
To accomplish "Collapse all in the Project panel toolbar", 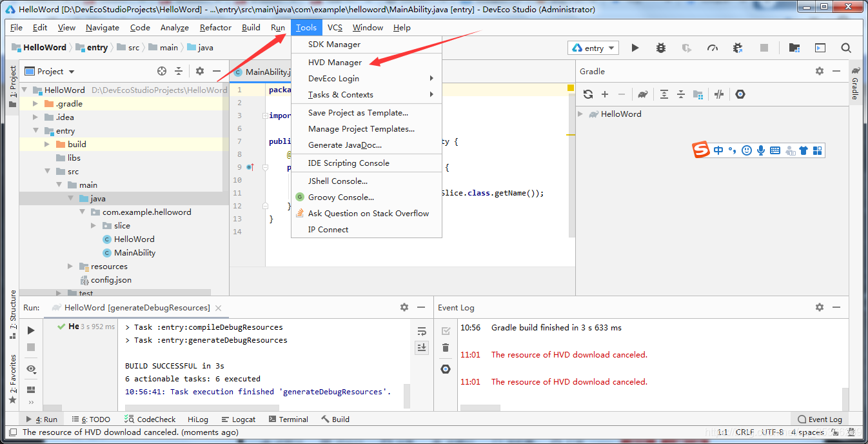I will click(x=179, y=71).
